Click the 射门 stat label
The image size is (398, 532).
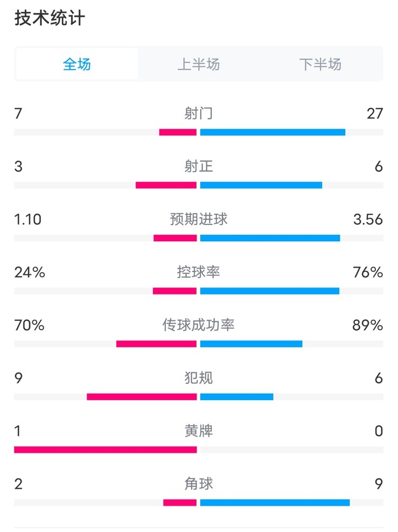199,113
